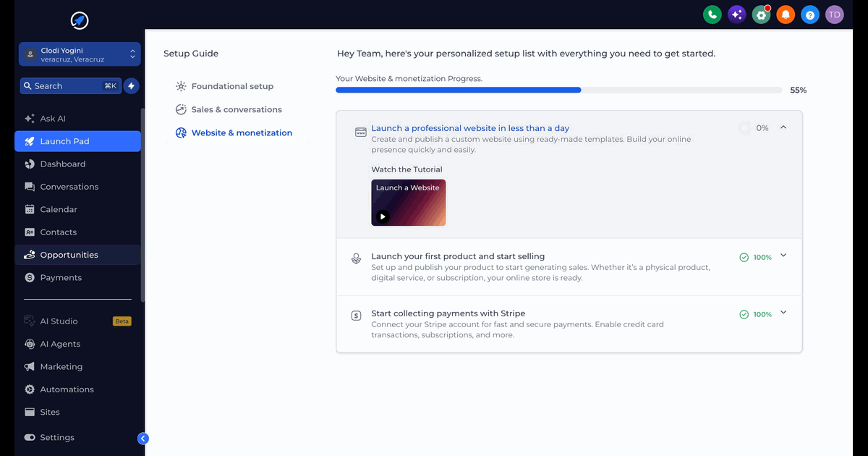This screenshot has width=868, height=456.
Task: Click Launch your first product heading
Action: [458, 256]
